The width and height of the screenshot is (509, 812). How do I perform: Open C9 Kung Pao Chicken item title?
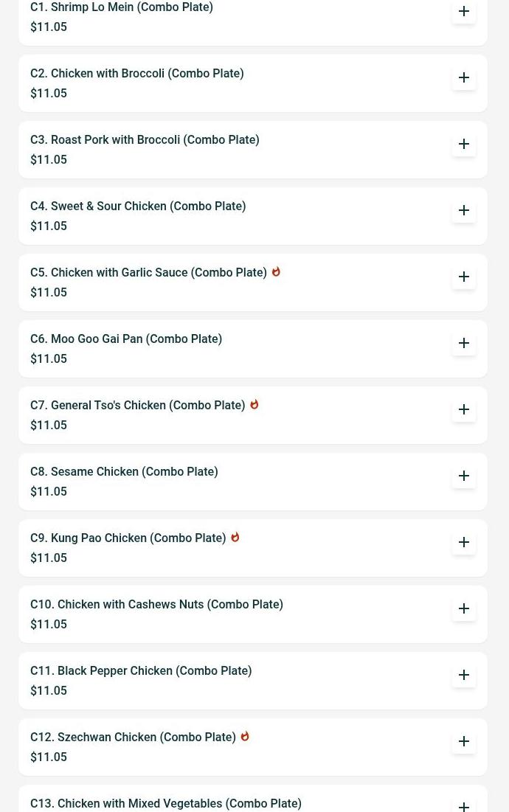pyautogui.click(x=128, y=538)
